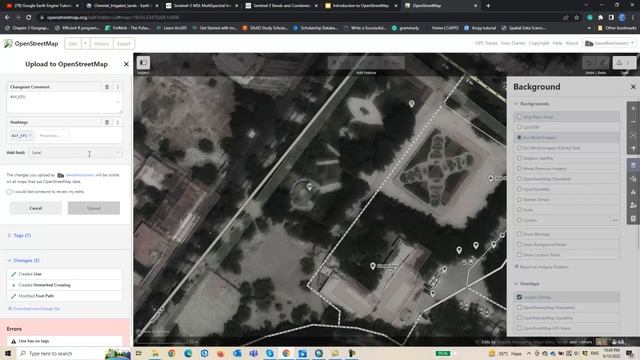Toggle Background settings layers icon

[x=633, y=165]
